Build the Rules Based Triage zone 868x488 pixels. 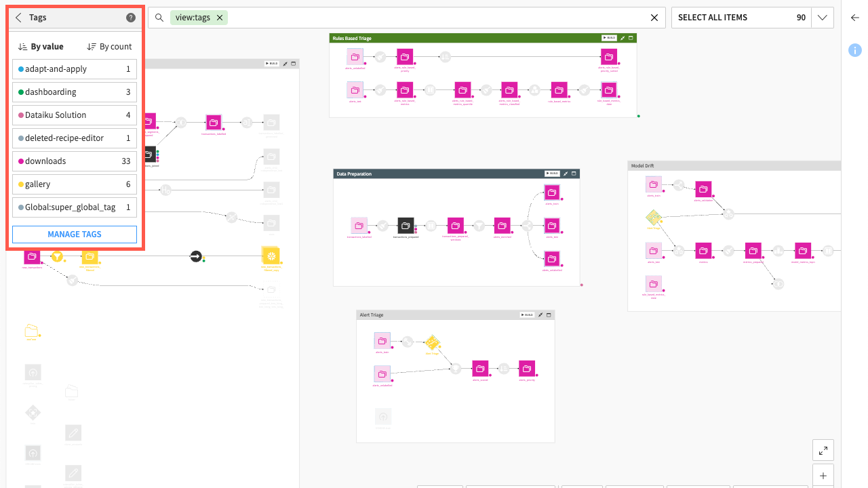tap(609, 39)
